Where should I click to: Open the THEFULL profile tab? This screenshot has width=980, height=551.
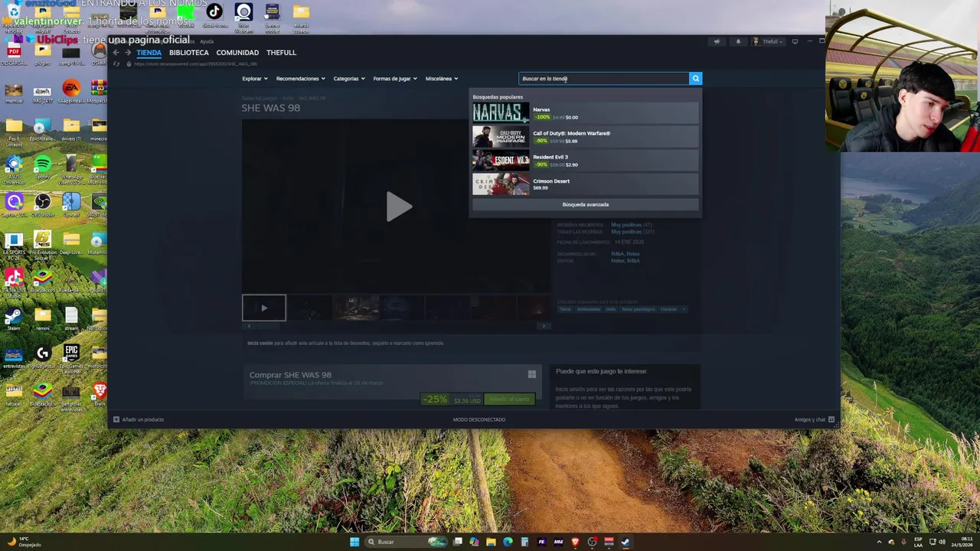pos(281,53)
